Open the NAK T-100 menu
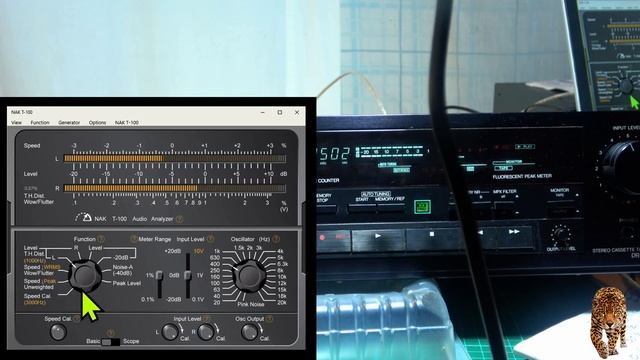 [127, 122]
